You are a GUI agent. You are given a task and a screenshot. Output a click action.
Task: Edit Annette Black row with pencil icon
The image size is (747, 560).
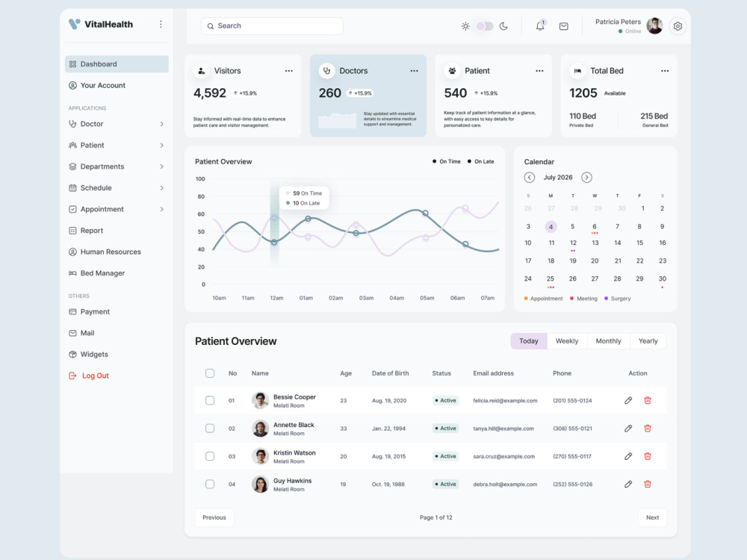628,429
